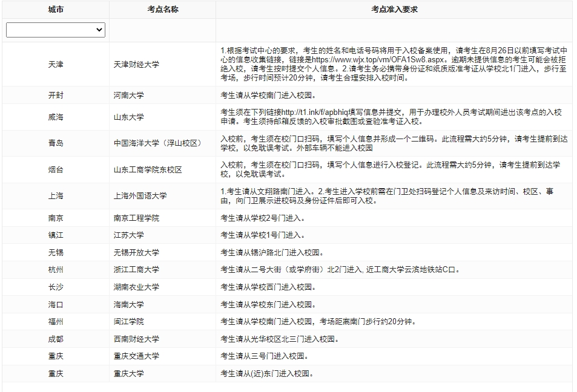Select the 南京工程学院 row name
Screen dimensions: 577x392
point(137,218)
